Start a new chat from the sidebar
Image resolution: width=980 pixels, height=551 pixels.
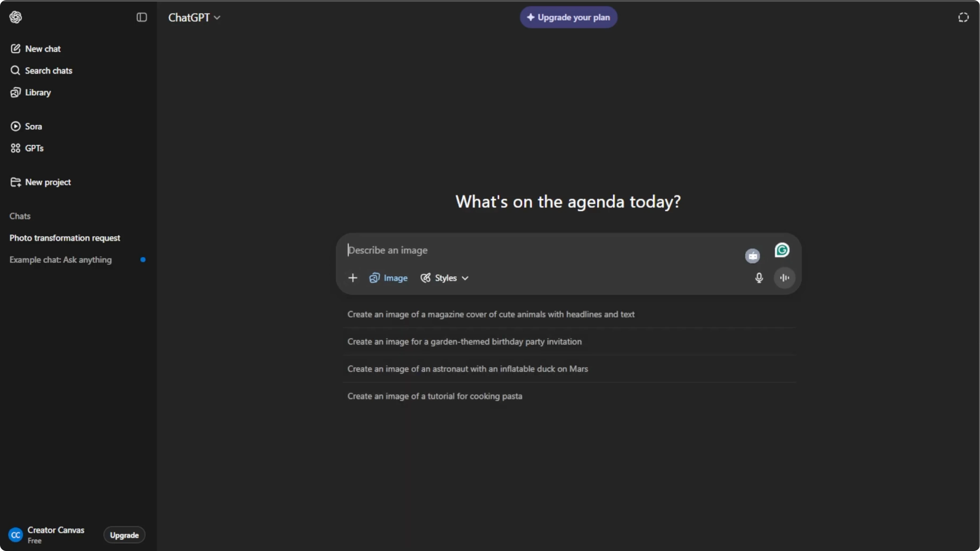pyautogui.click(x=78, y=49)
